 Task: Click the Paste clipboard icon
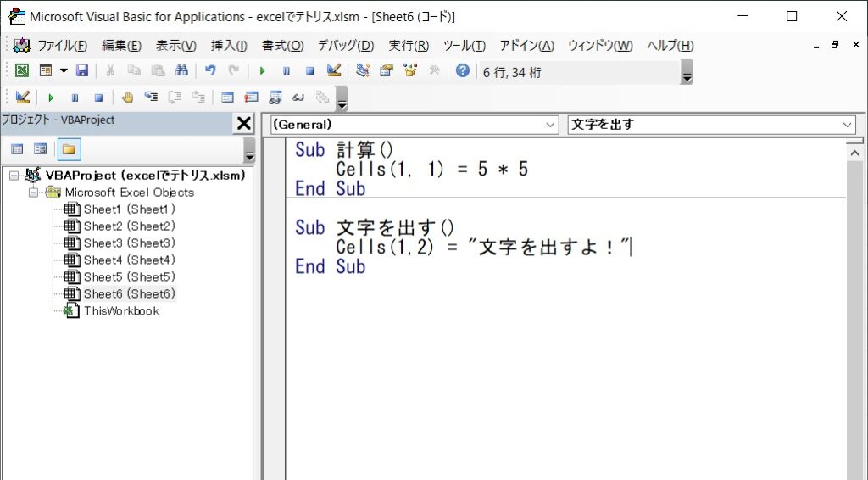(158, 70)
